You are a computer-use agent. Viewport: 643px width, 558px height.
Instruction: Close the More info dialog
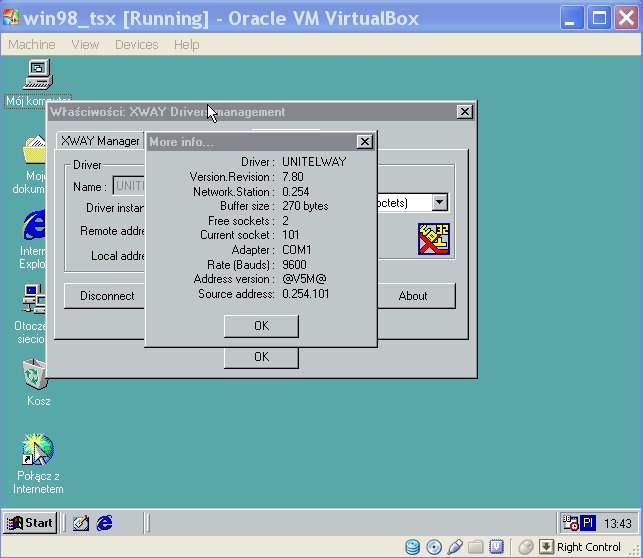tap(364, 142)
